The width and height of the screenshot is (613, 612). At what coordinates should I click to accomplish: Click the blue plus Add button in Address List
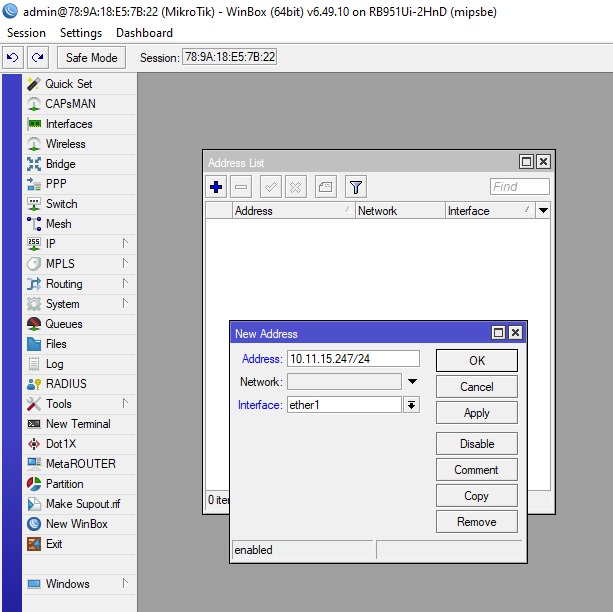pos(216,187)
